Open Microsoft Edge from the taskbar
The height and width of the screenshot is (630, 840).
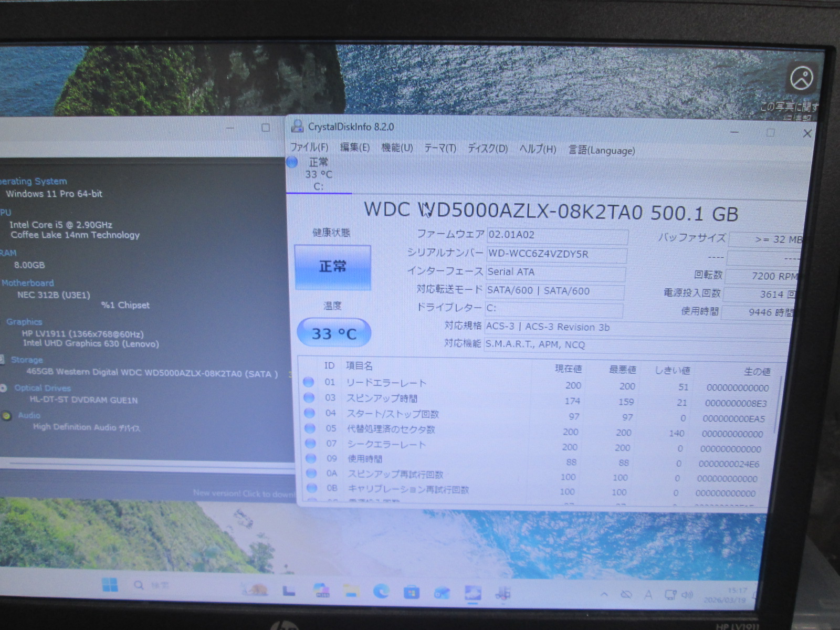coord(381,592)
